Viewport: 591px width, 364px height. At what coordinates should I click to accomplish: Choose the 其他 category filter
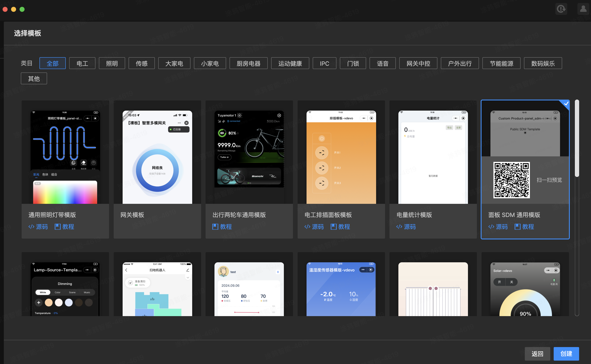tap(34, 78)
